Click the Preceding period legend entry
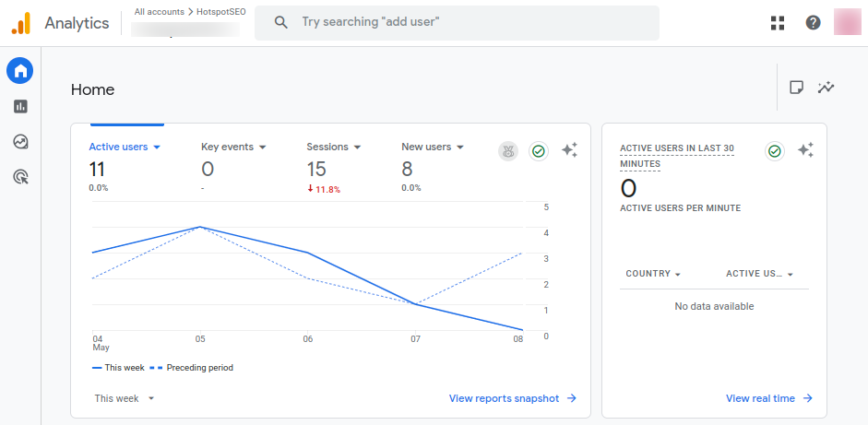Screen dimensions: 868x425 (192, 368)
